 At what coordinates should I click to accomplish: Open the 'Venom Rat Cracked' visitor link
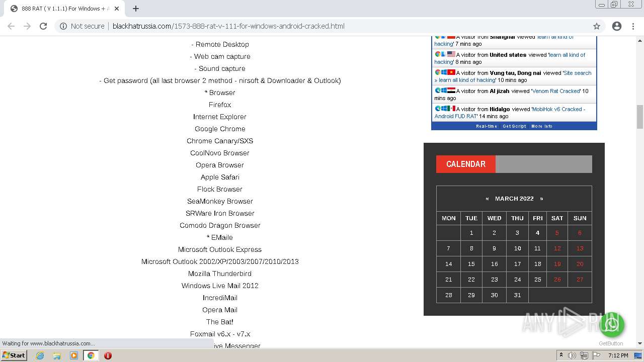click(x=556, y=91)
